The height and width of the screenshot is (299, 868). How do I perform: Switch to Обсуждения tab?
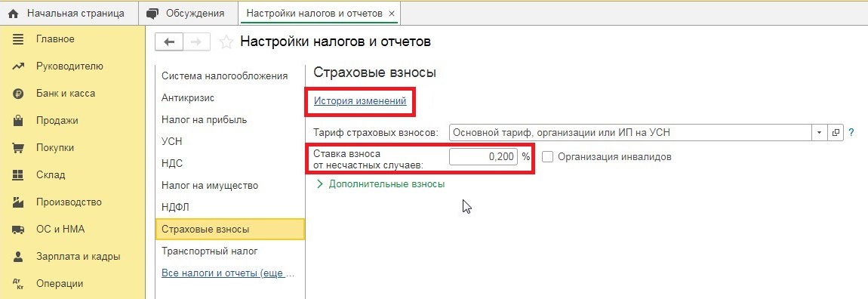point(188,14)
